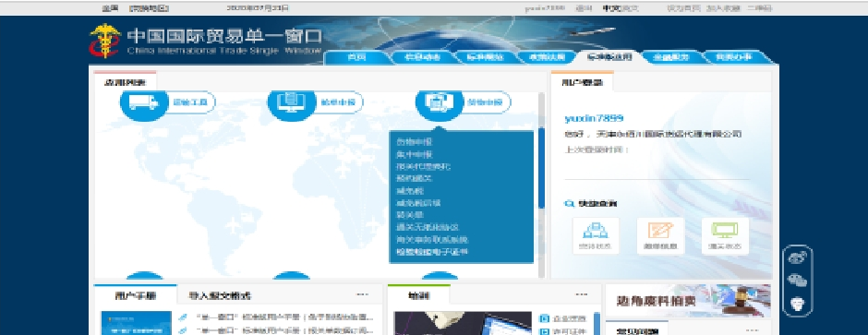Choose 预约通关 in the dropdown menu

click(414, 178)
